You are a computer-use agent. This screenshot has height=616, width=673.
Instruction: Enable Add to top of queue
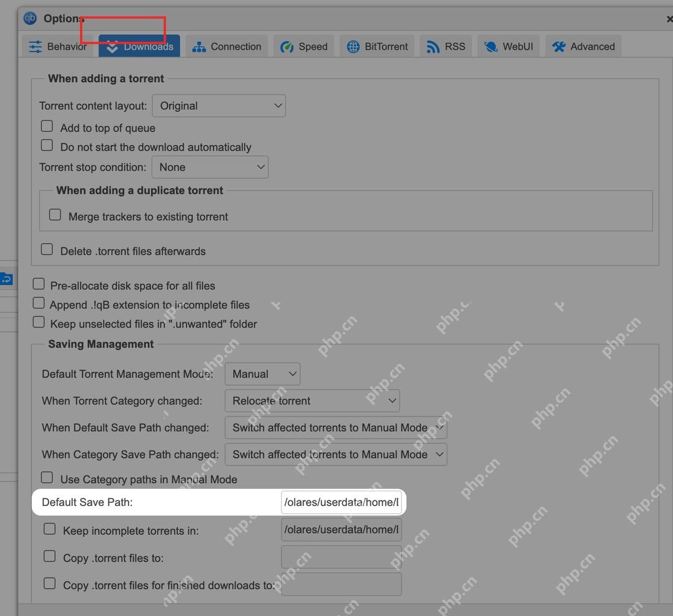click(x=46, y=126)
